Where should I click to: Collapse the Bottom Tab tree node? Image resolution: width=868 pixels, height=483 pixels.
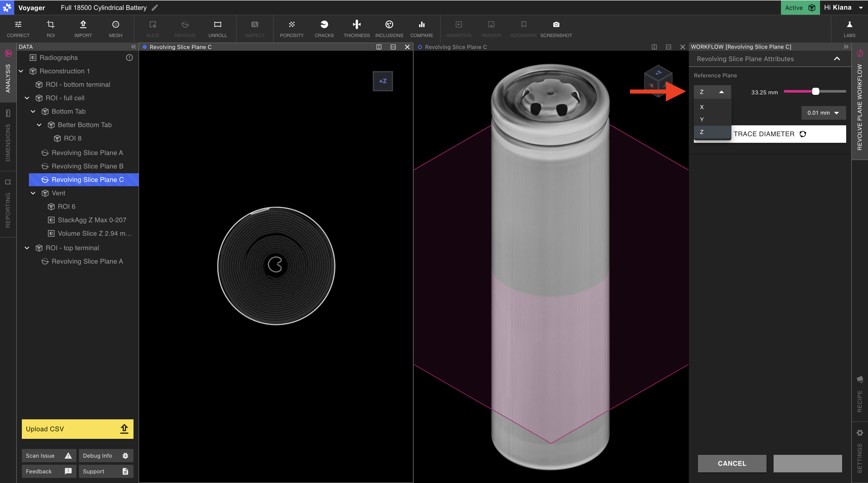pos(33,111)
